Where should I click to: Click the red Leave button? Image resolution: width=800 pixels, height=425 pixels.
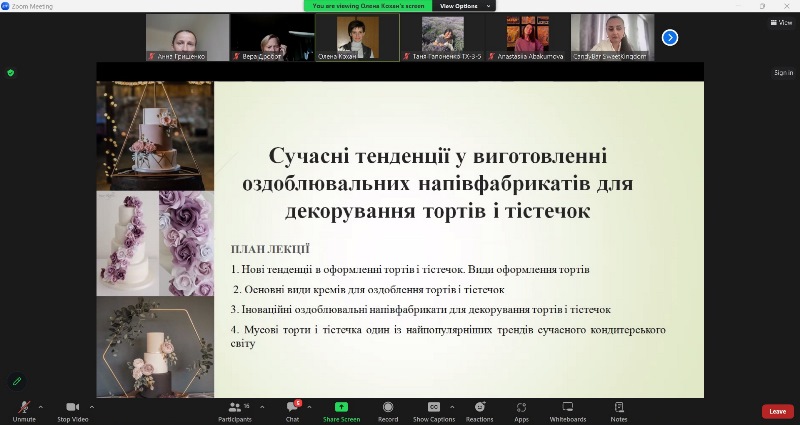coord(778,411)
